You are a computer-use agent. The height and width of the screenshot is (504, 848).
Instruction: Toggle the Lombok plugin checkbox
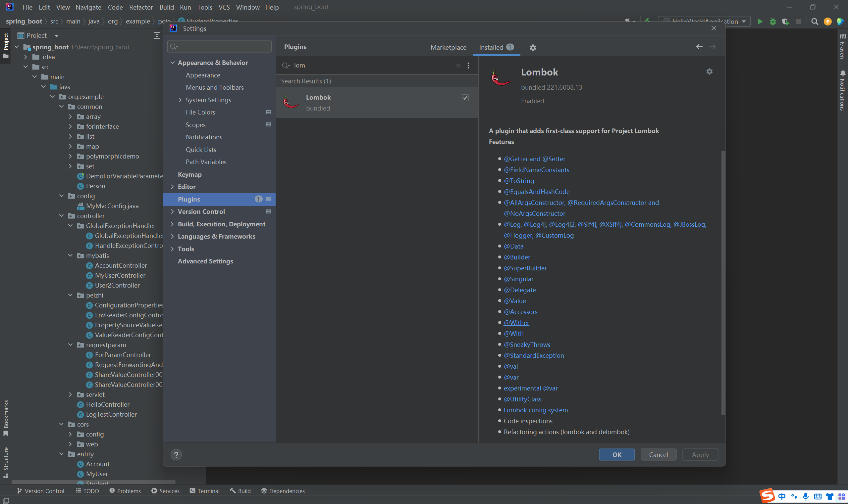465,98
